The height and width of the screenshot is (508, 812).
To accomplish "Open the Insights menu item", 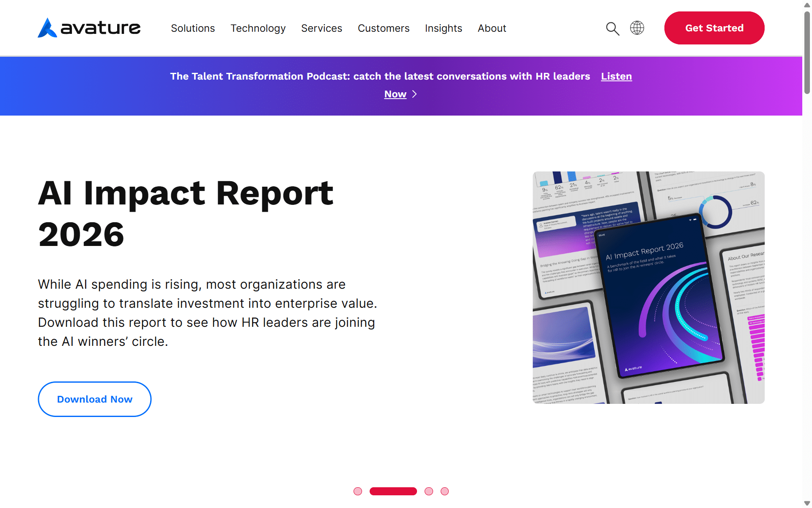I will [443, 28].
